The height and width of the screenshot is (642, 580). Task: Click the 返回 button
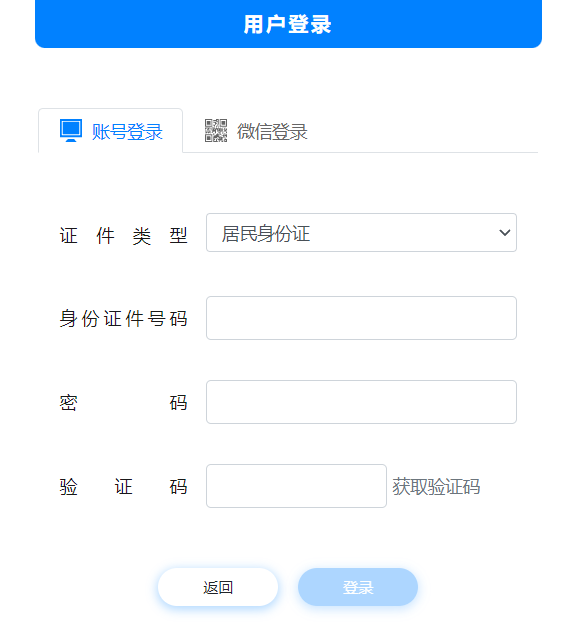[x=218, y=587]
